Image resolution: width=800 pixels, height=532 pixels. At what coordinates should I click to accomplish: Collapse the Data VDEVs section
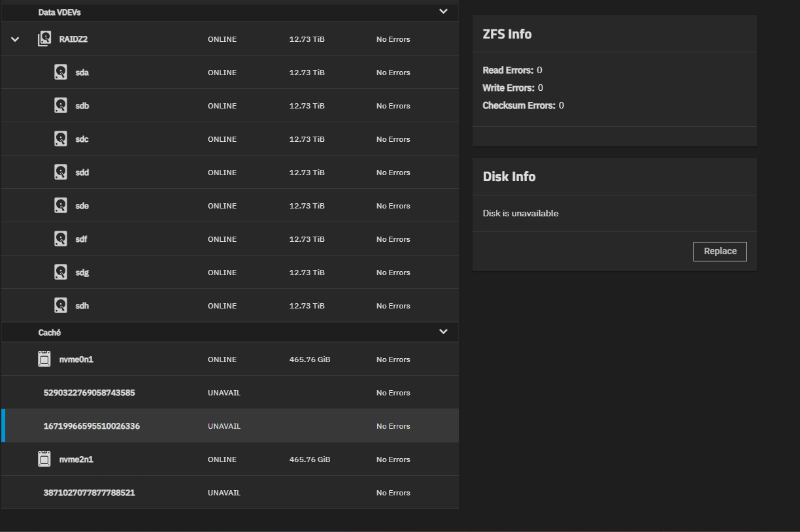(x=443, y=12)
